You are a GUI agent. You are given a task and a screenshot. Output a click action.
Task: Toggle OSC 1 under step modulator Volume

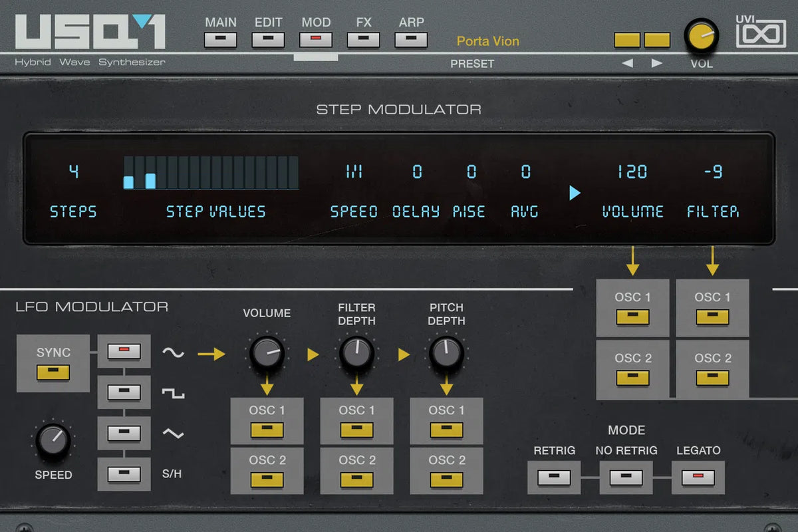tap(632, 317)
